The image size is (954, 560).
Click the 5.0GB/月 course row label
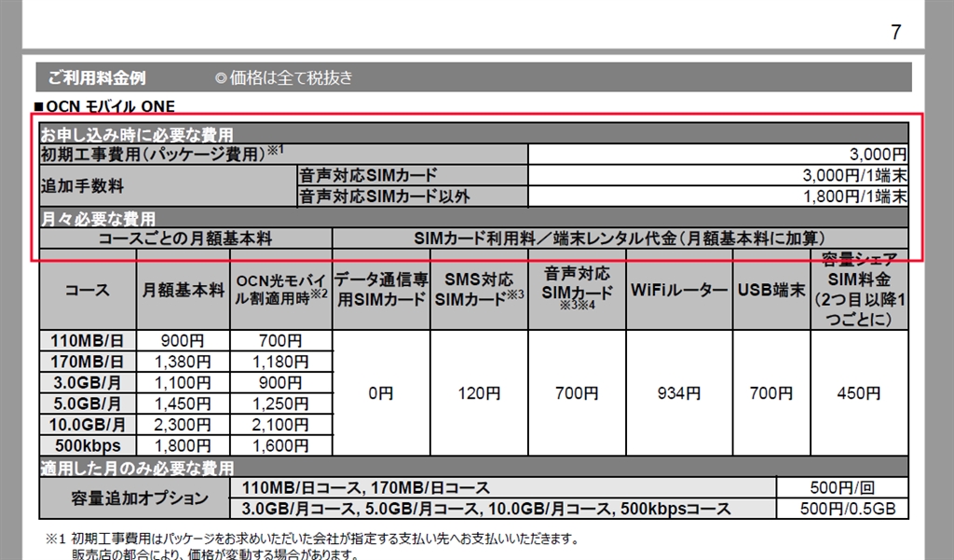tap(88, 403)
